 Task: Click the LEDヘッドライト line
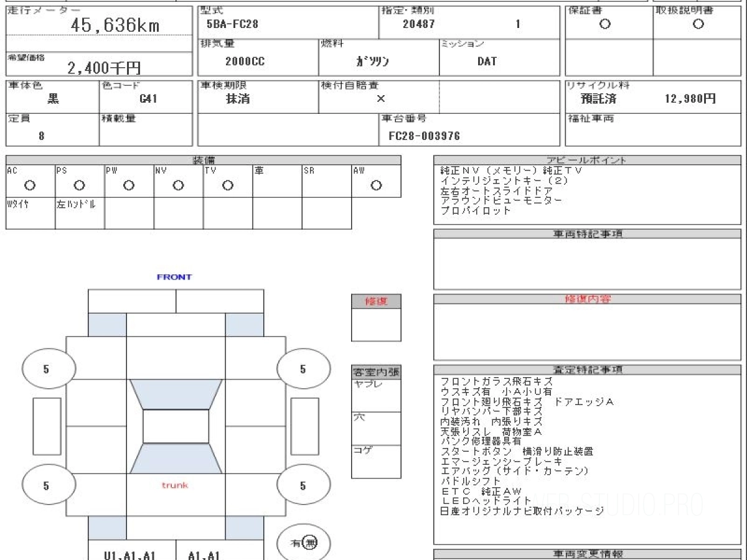click(486, 501)
